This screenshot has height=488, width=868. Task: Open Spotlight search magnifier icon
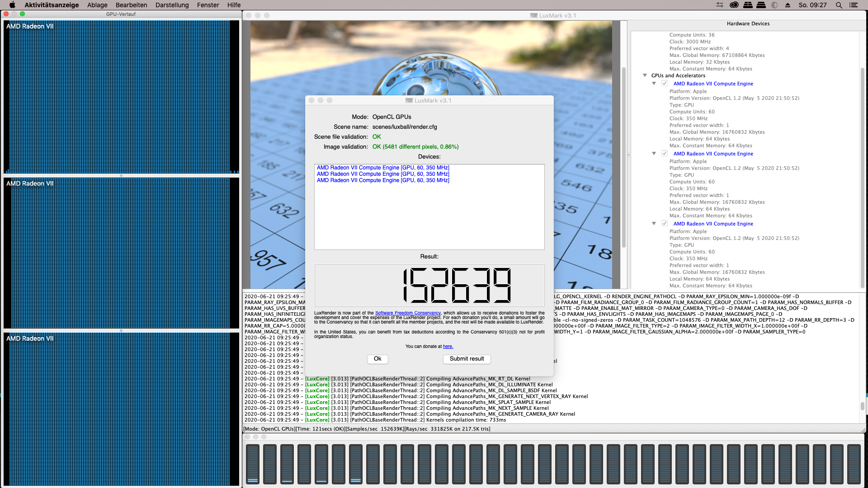839,5
